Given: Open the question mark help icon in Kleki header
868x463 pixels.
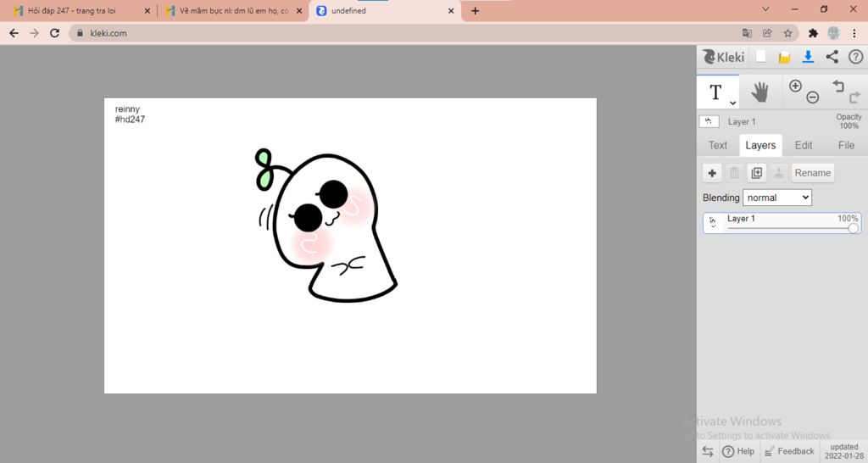Looking at the screenshot, I should (x=855, y=57).
